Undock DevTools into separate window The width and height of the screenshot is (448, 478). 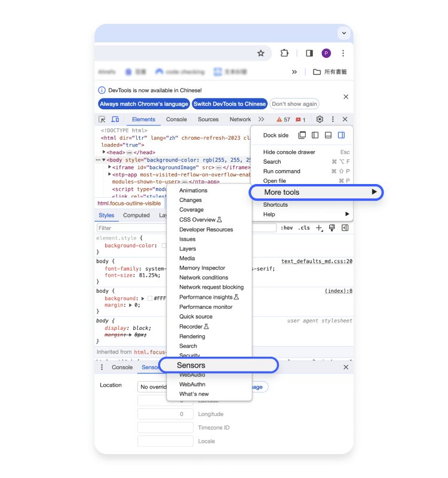click(302, 135)
